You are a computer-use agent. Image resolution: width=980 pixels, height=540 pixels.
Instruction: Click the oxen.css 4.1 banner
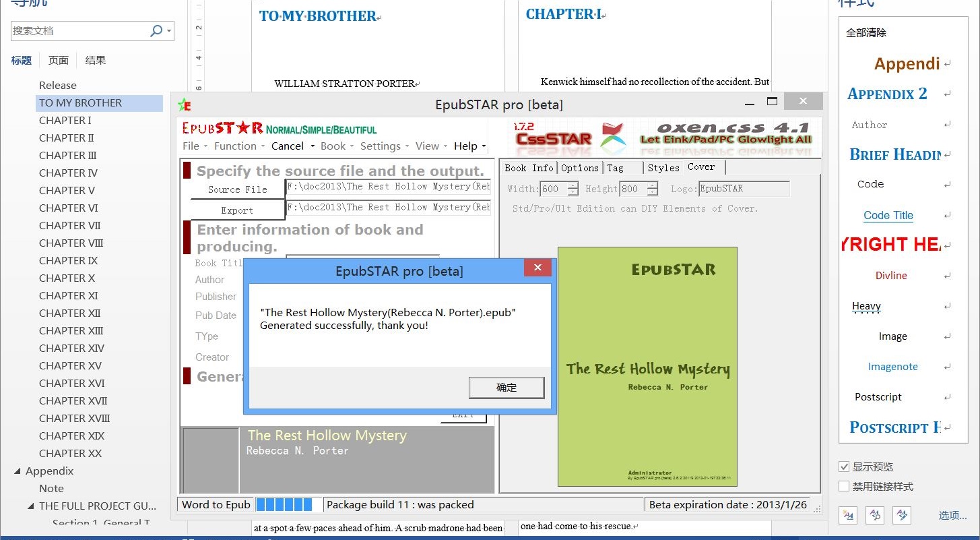click(x=726, y=132)
